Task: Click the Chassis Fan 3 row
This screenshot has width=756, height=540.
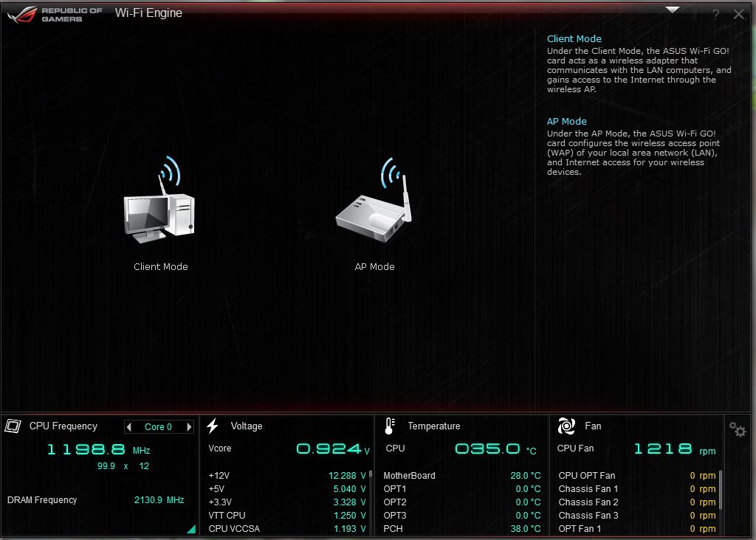Action: point(637,516)
